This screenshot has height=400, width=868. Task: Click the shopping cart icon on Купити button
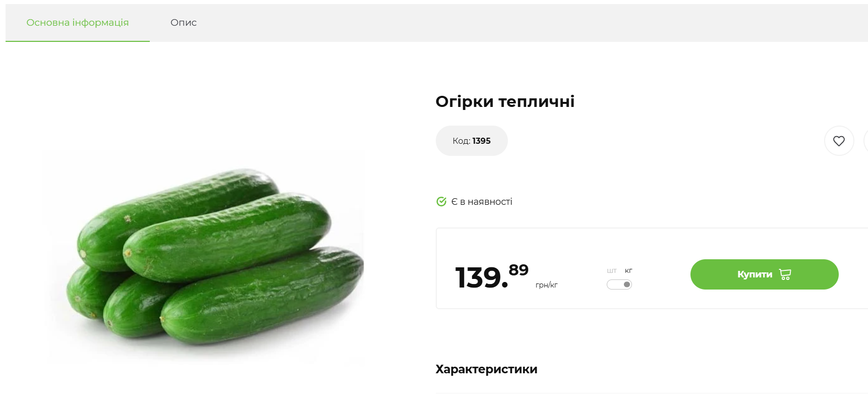(x=785, y=274)
